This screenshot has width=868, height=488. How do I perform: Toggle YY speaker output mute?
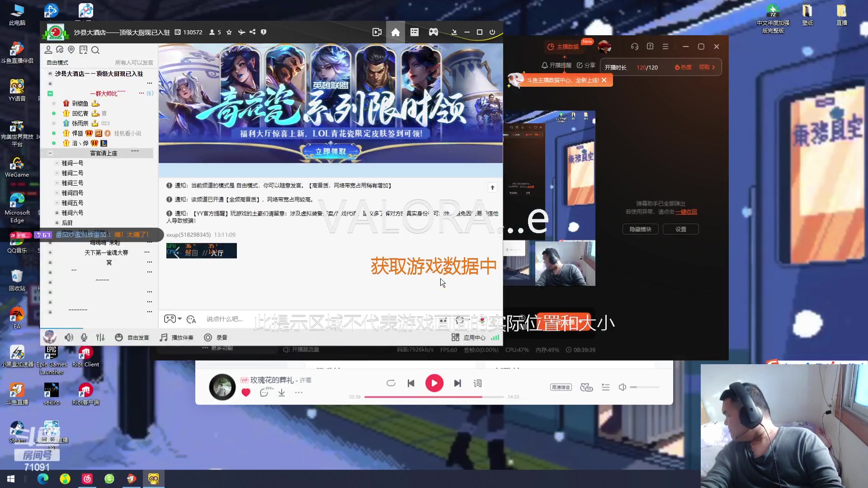(69, 338)
